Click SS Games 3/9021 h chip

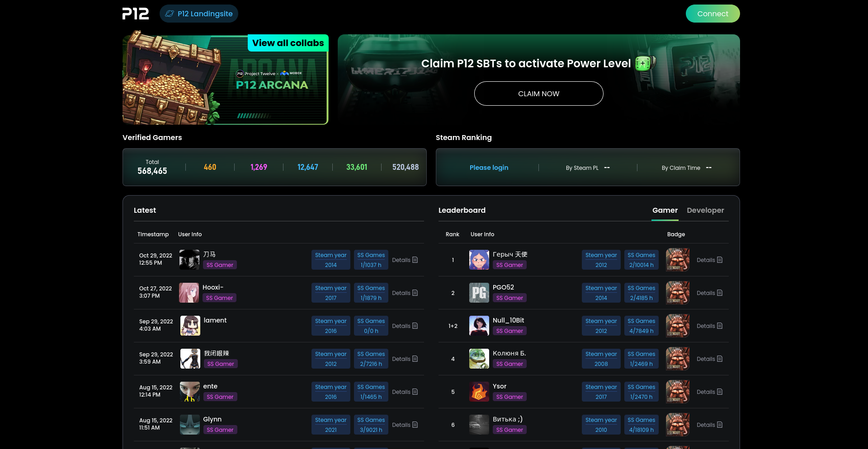click(371, 425)
